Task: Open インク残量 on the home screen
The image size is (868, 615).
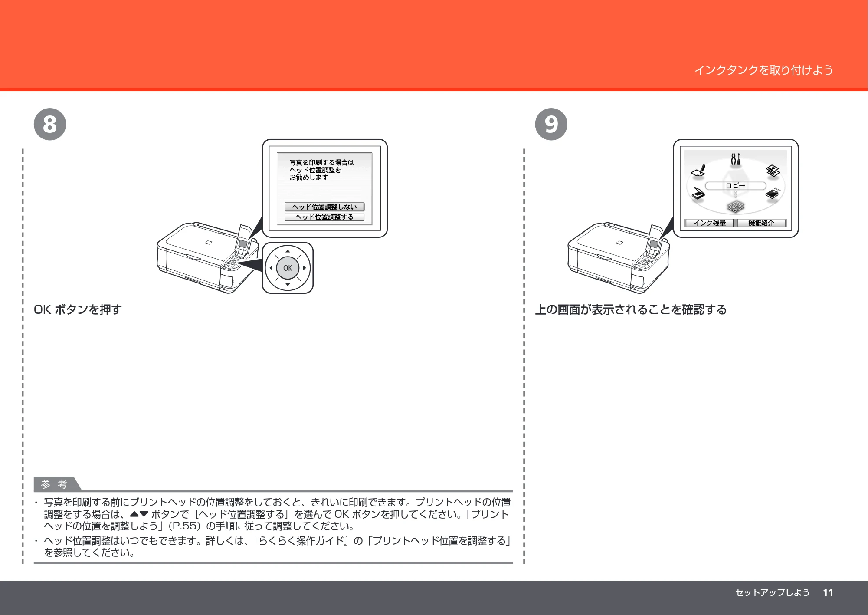Action: (x=709, y=223)
